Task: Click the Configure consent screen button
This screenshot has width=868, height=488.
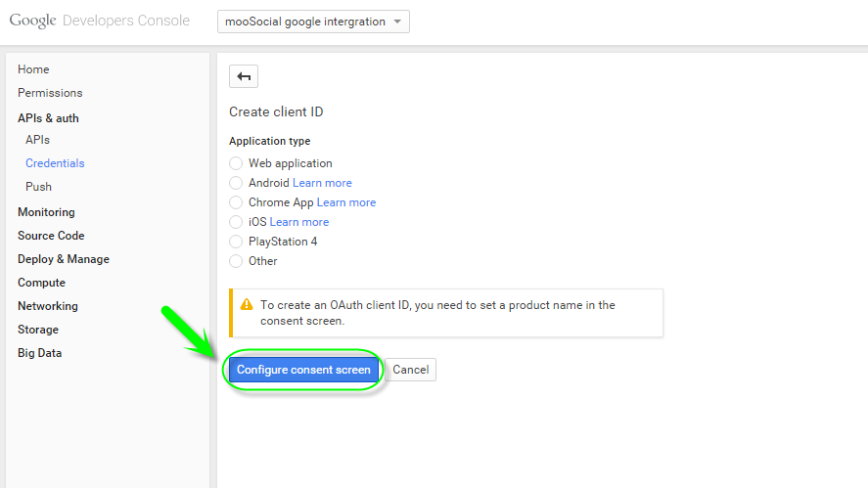Action: coord(303,370)
